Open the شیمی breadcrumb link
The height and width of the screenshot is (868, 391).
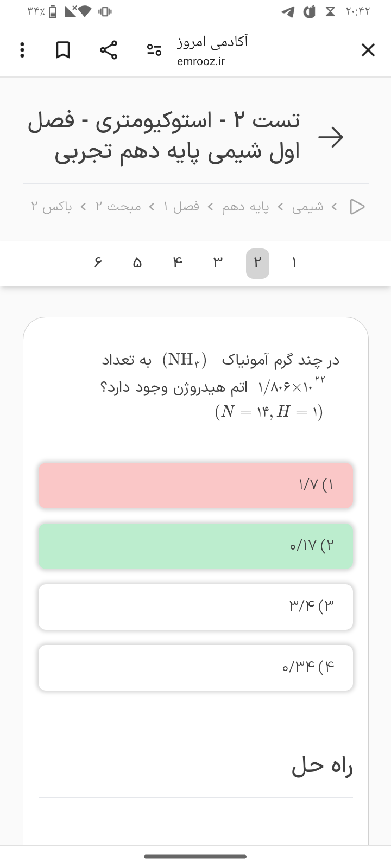[x=307, y=207]
